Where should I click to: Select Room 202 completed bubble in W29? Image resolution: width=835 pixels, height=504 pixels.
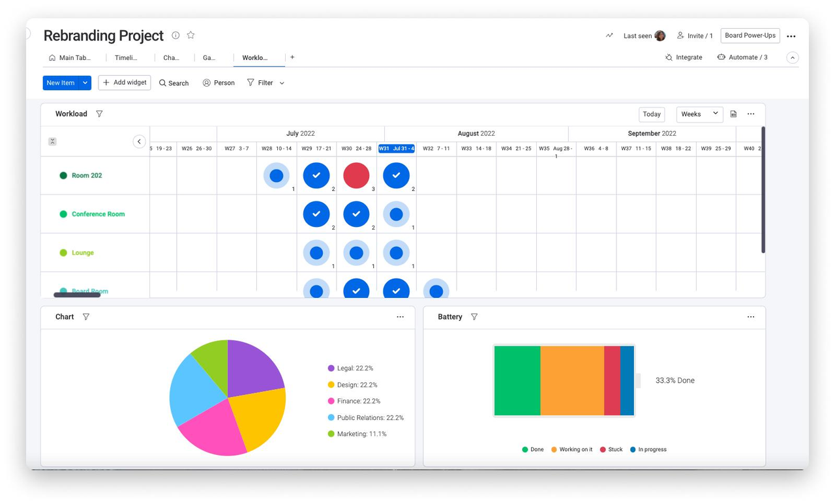316,175
